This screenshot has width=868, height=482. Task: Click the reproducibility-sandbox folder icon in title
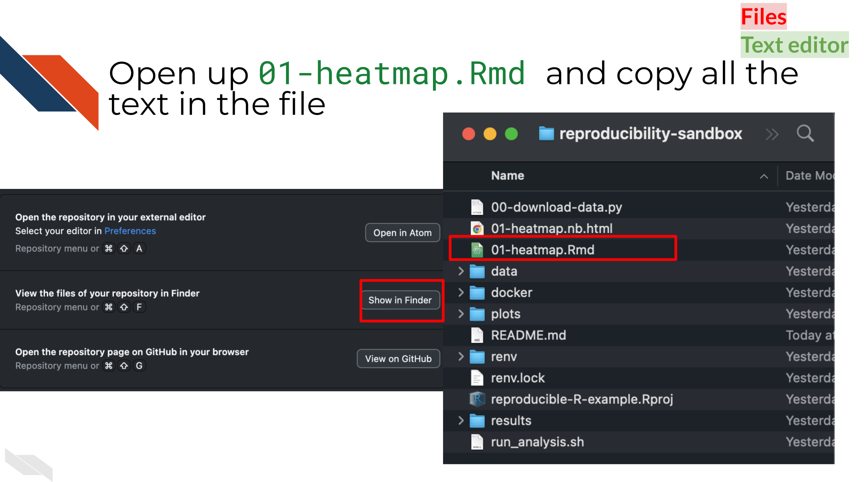tap(546, 134)
